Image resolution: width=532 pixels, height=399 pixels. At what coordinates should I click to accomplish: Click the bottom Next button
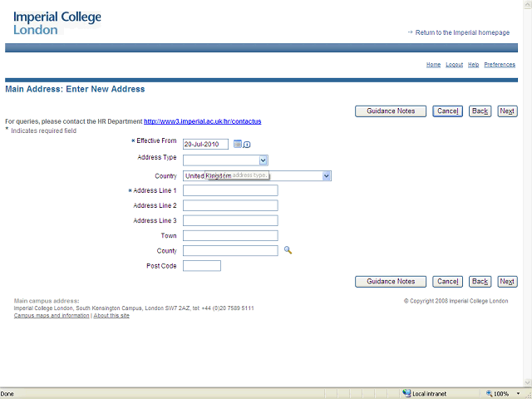(507, 282)
